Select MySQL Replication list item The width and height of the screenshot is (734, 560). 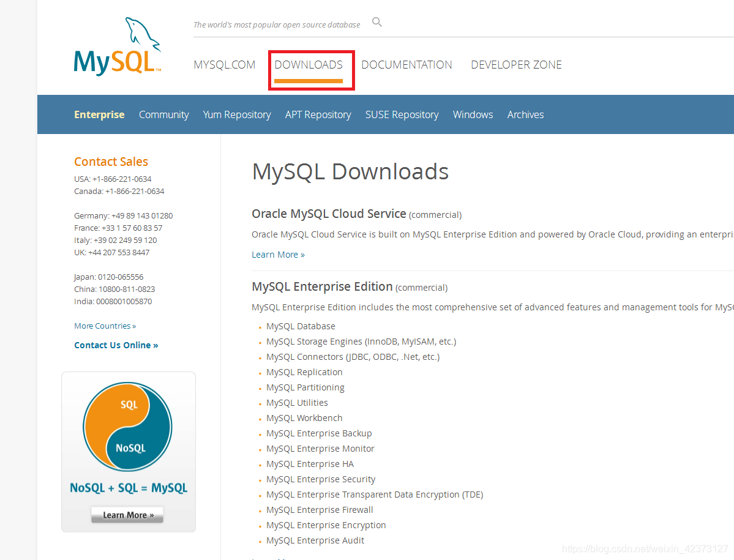(304, 372)
